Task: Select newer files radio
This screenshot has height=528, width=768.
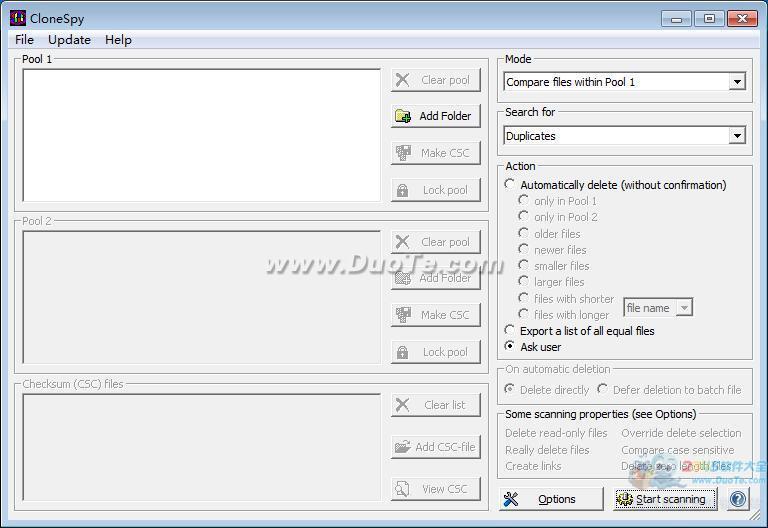Action: [x=524, y=249]
